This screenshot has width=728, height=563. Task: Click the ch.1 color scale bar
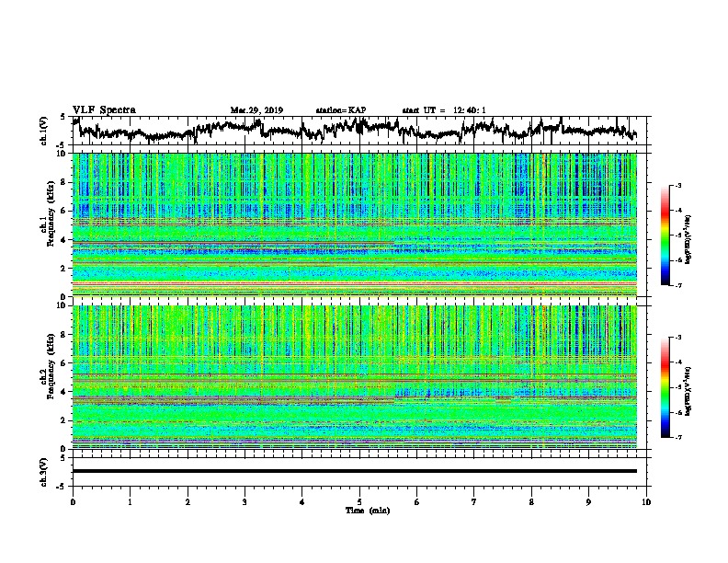click(665, 236)
